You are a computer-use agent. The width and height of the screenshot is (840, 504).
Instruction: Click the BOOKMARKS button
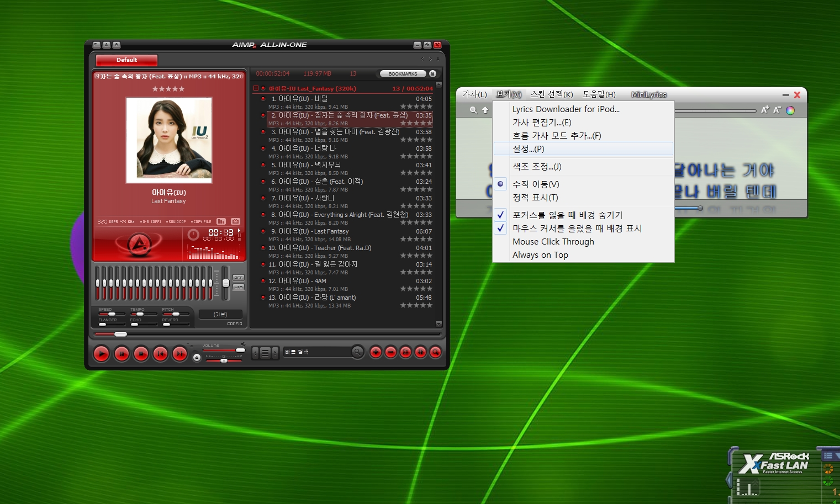(x=403, y=73)
